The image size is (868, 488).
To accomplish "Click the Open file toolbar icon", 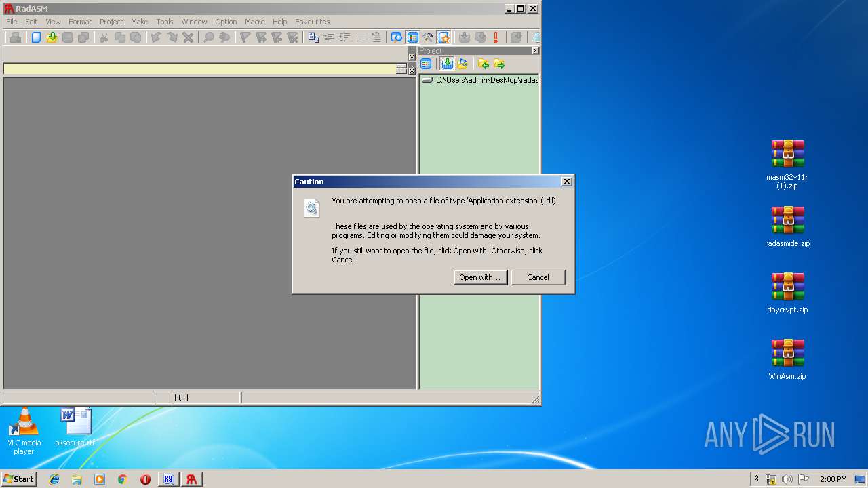I will click(x=52, y=37).
